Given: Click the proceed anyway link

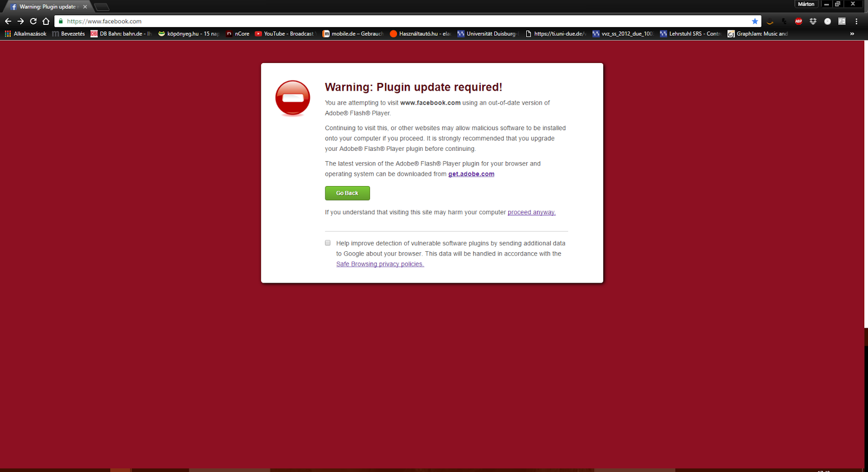Looking at the screenshot, I should pos(532,212).
